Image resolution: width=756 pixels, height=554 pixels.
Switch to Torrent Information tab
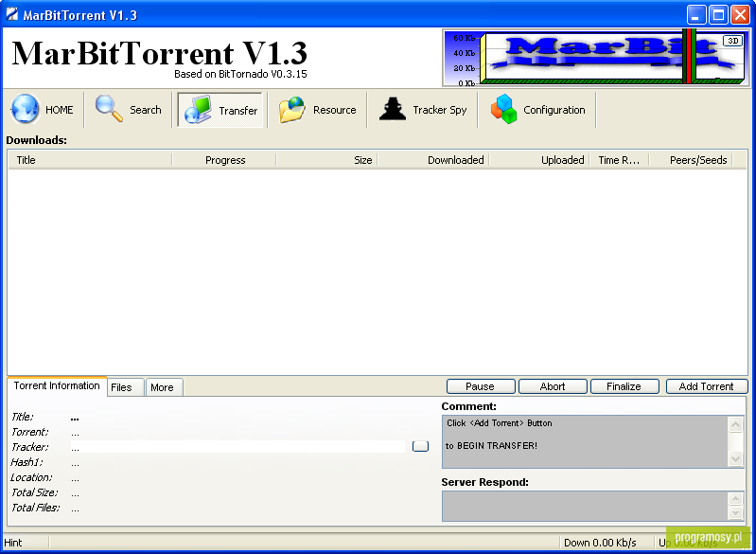pyautogui.click(x=57, y=386)
